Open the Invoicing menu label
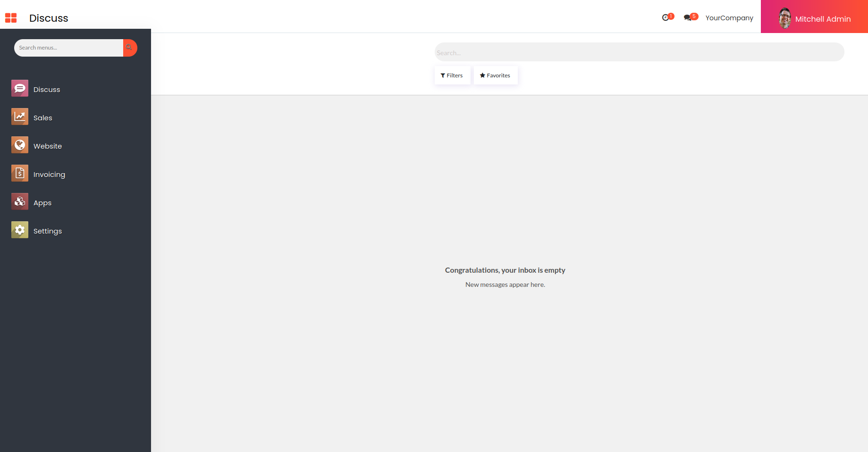 coord(49,175)
